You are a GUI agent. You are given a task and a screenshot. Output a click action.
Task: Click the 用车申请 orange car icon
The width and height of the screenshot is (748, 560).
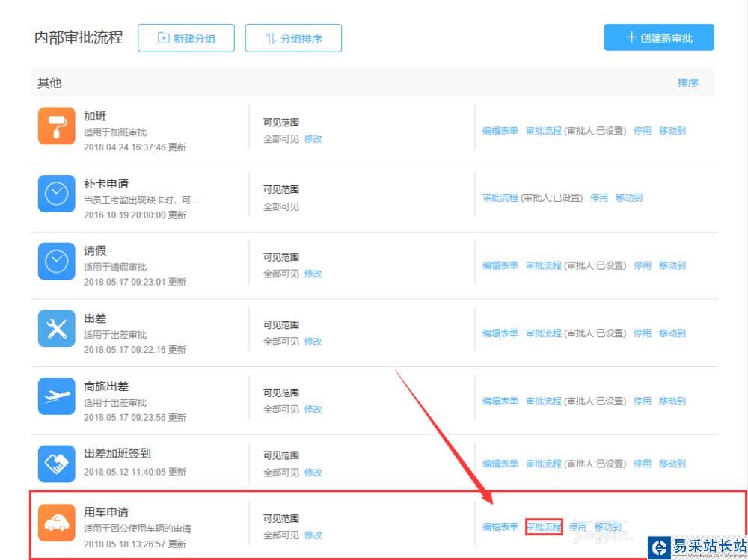pos(56,523)
